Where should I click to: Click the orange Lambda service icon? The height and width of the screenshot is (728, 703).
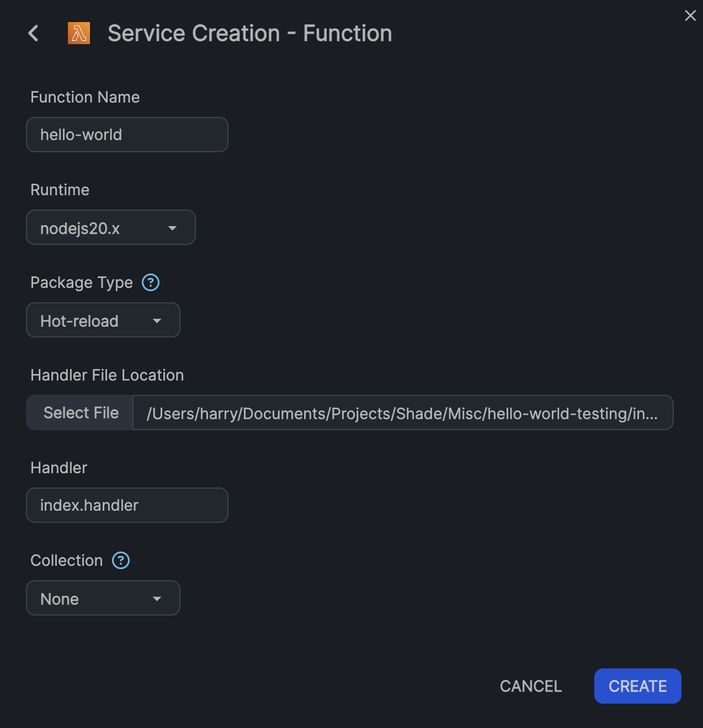79,33
